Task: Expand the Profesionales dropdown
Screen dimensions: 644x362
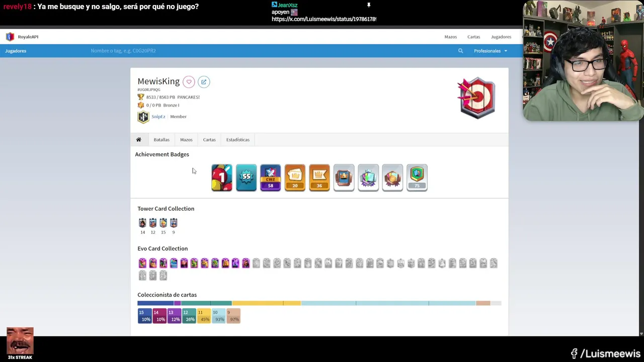Action: [x=490, y=51]
